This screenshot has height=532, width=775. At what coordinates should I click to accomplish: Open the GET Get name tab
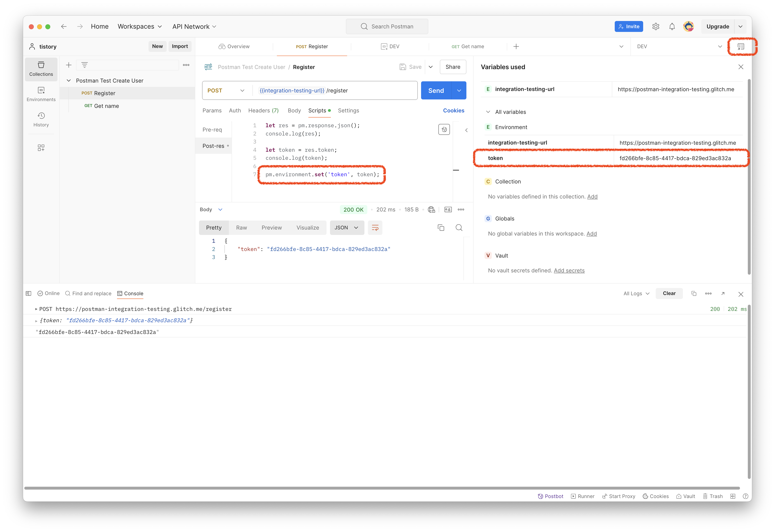point(468,47)
